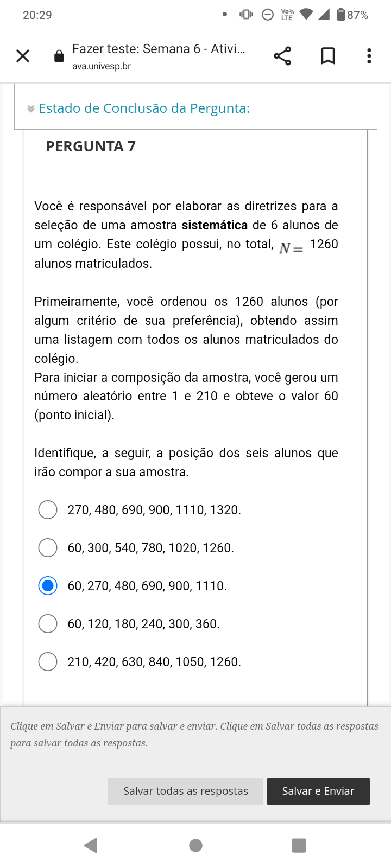The width and height of the screenshot is (391, 868).
Task: Click Salvar e Enviar button
Action: coord(318,792)
